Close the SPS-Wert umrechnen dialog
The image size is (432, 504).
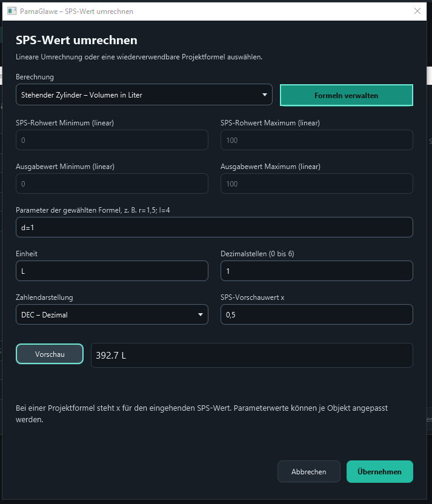click(417, 12)
